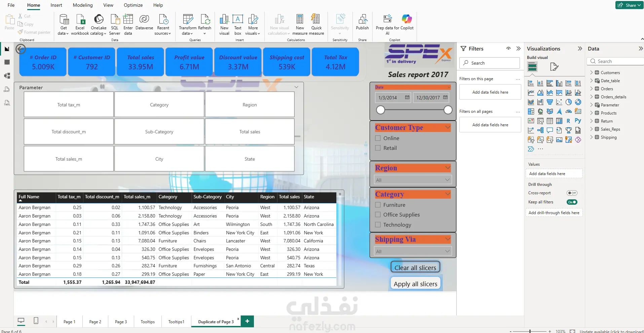Go to Page 2 tab

pos(95,322)
